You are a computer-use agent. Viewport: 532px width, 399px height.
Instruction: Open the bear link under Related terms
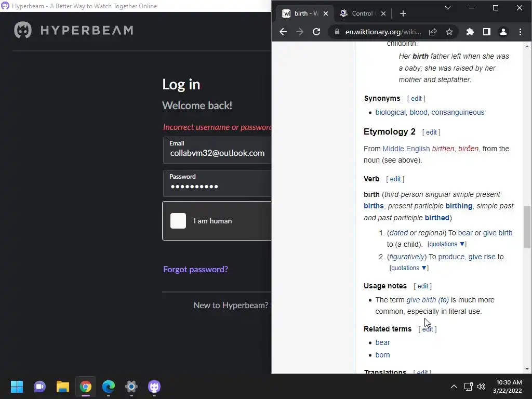pos(382,343)
